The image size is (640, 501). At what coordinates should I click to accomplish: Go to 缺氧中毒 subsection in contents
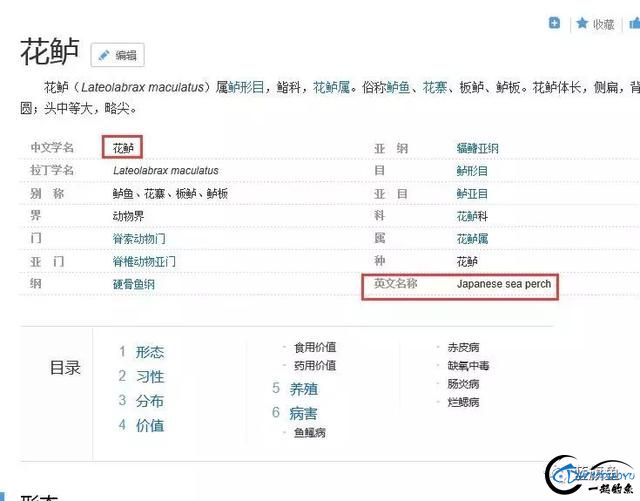click(469, 365)
